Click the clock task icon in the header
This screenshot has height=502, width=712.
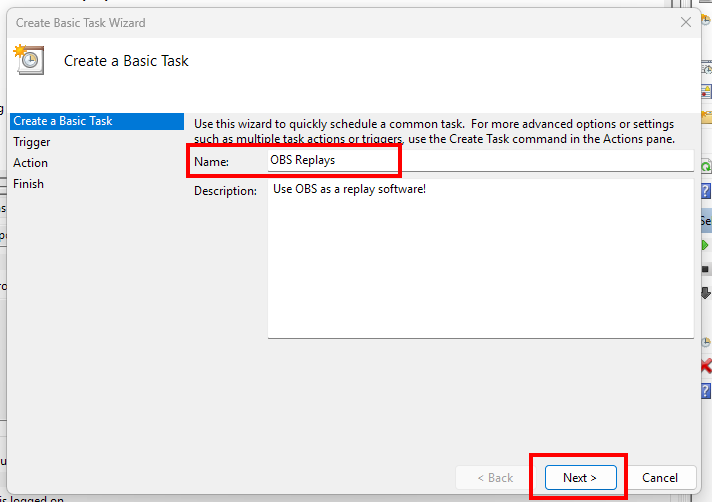coord(29,59)
